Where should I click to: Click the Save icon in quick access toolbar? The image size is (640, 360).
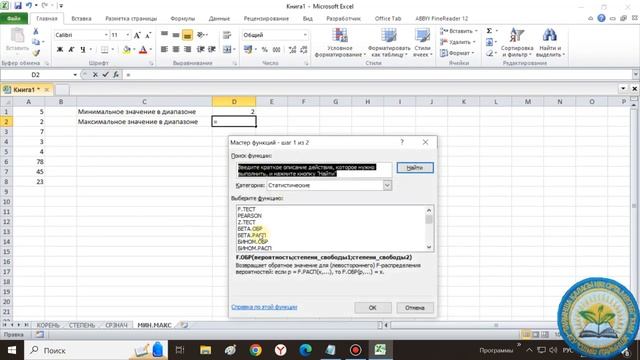point(18,6)
